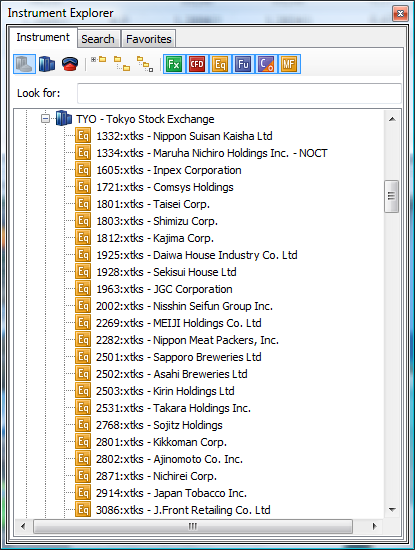Click the Look for input field
This screenshot has height=550, width=415.
point(239,93)
